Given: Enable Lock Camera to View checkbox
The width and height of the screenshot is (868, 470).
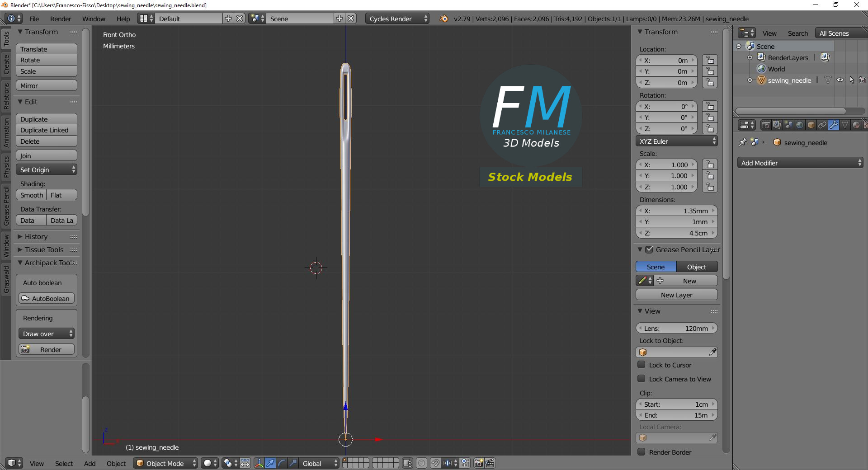Looking at the screenshot, I should click(641, 379).
